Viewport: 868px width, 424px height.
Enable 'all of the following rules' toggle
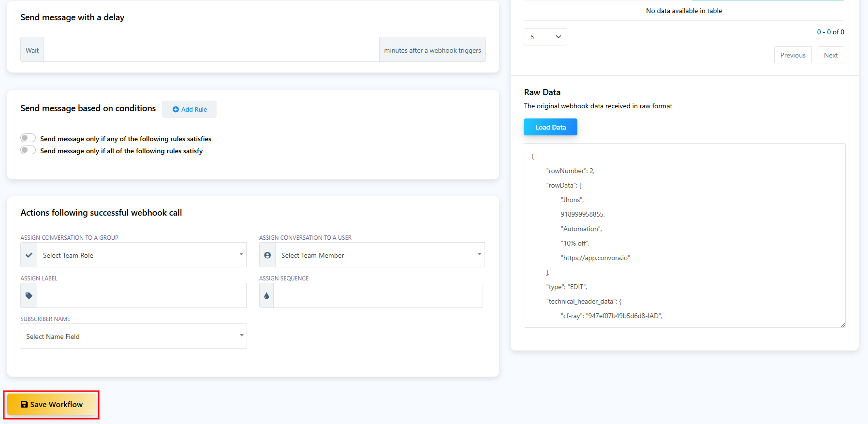pos(28,150)
